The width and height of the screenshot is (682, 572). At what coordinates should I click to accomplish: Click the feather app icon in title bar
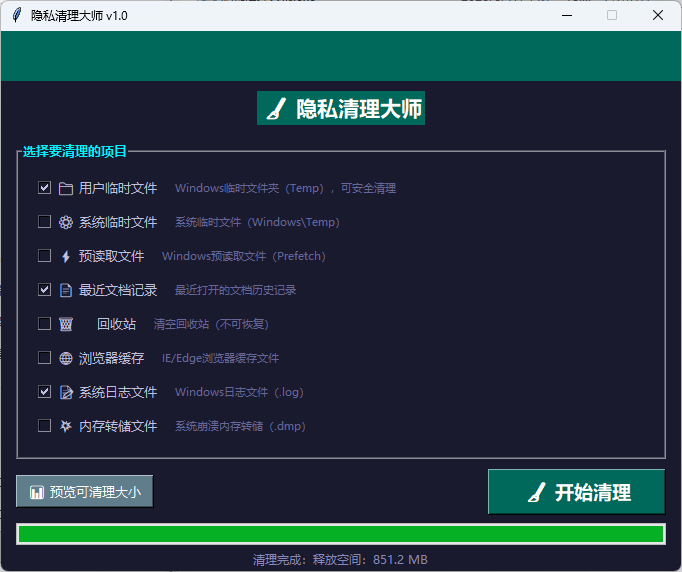tap(17, 15)
